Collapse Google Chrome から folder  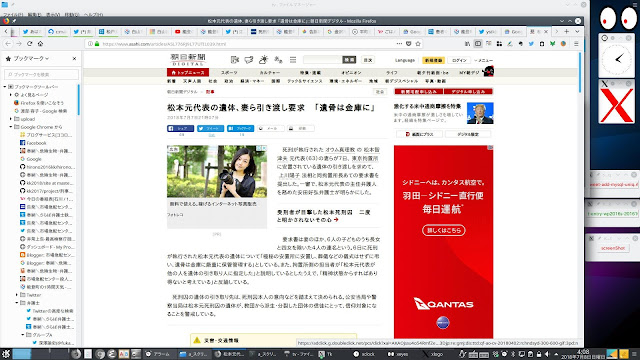(11, 127)
